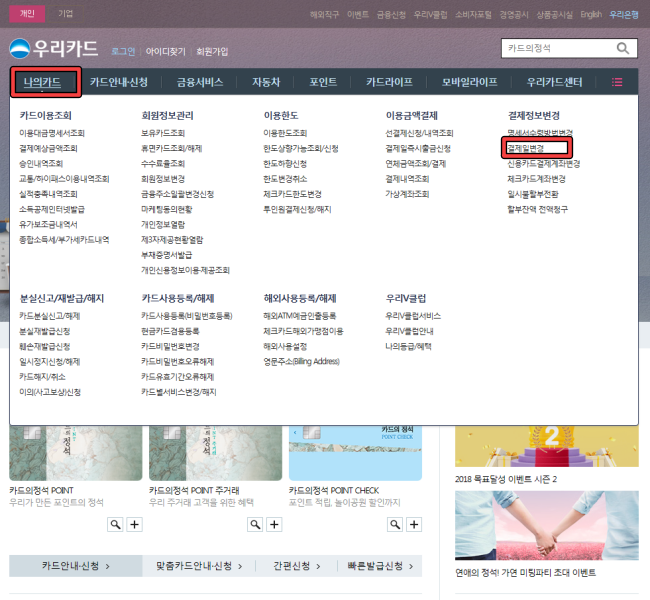The image size is (650, 600).
Task: Select 신용카드결제계좌변경
Action: 544,164
